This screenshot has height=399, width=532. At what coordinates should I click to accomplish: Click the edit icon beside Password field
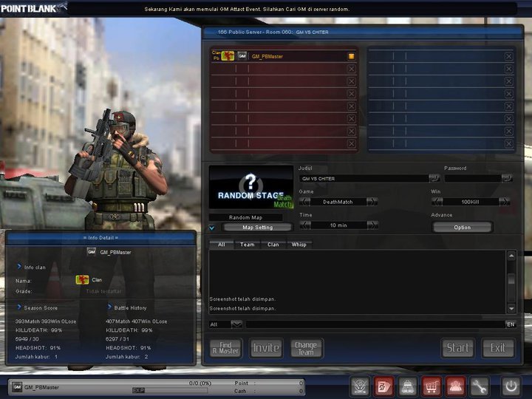(x=507, y=178)
